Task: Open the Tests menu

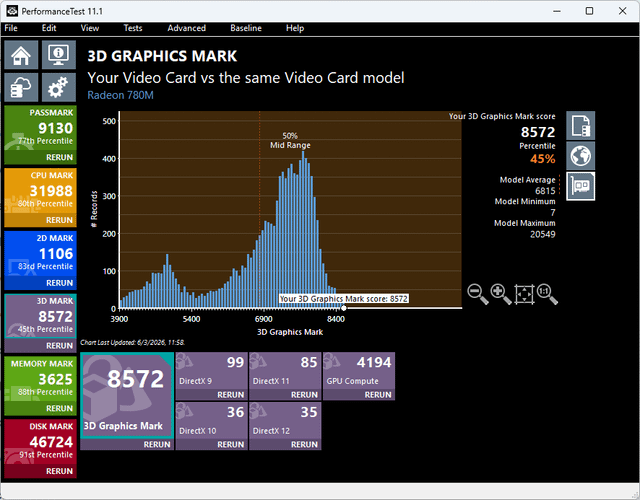Action: (x=133, y=28)
